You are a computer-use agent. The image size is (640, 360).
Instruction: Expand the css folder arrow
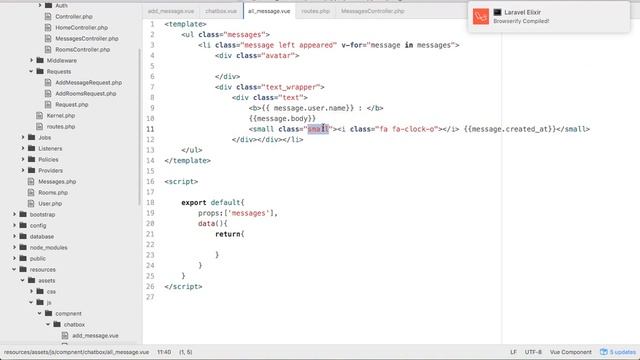click(31, 291)
